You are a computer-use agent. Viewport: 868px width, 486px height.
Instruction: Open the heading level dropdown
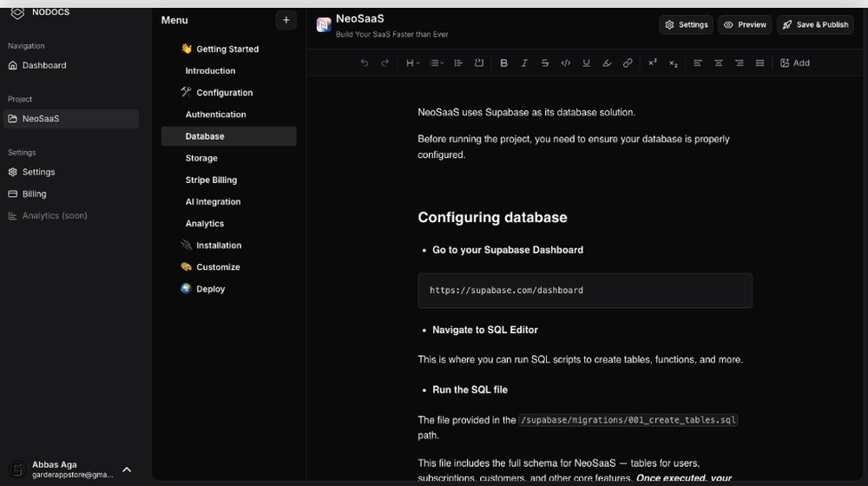[413, 63]
